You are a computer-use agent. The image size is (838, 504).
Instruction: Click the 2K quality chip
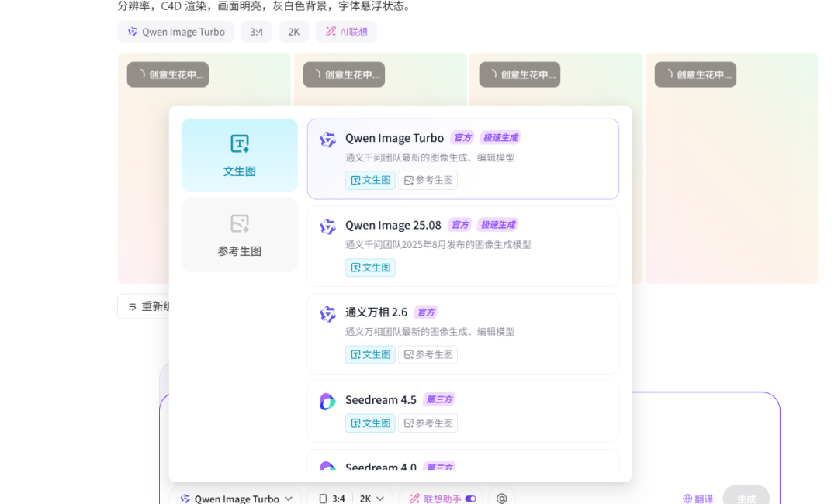pyautogui.click(x=293, y=32)
